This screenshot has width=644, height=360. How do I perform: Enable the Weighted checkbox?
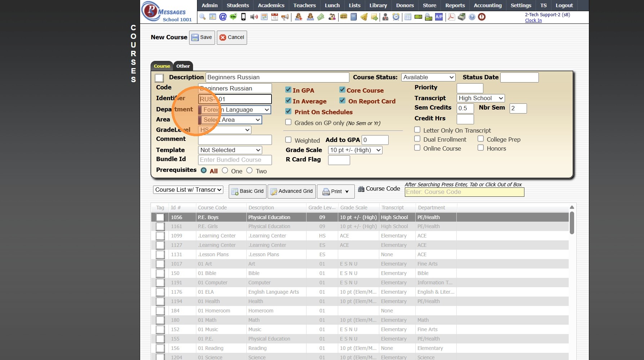click(x=288, y=140)
